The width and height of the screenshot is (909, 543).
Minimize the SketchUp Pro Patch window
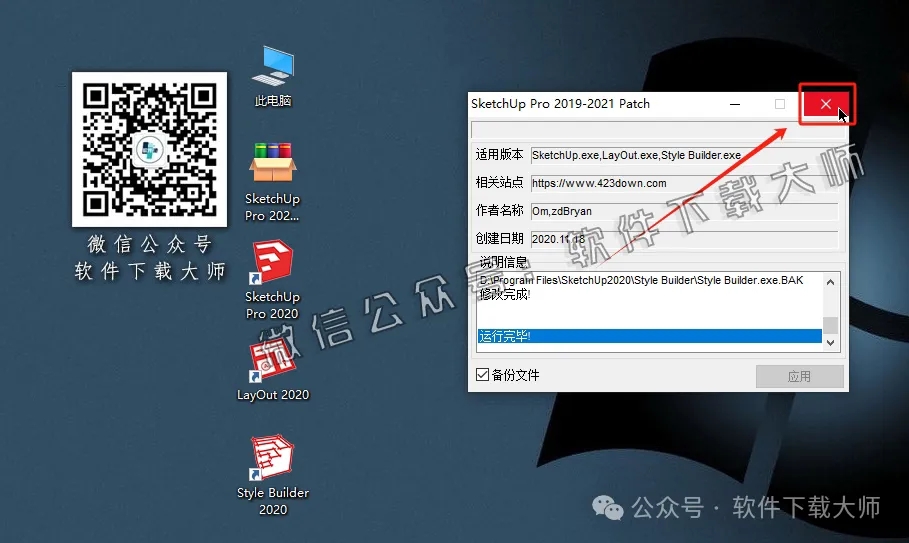735,104
